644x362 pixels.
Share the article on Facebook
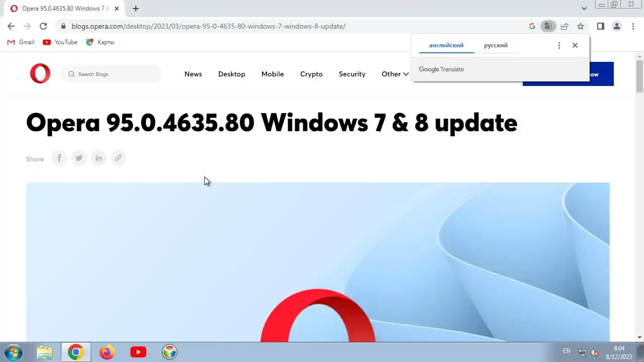point(59,158)
